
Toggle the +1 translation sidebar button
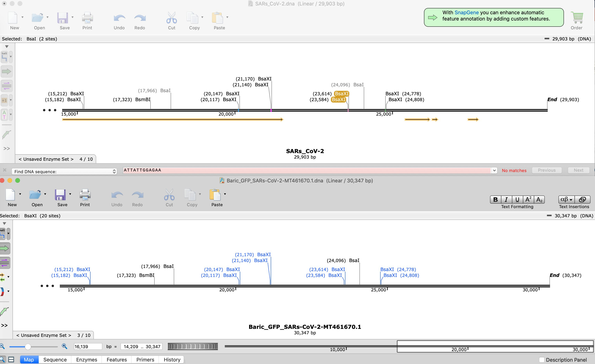click(x=4, y=100)
